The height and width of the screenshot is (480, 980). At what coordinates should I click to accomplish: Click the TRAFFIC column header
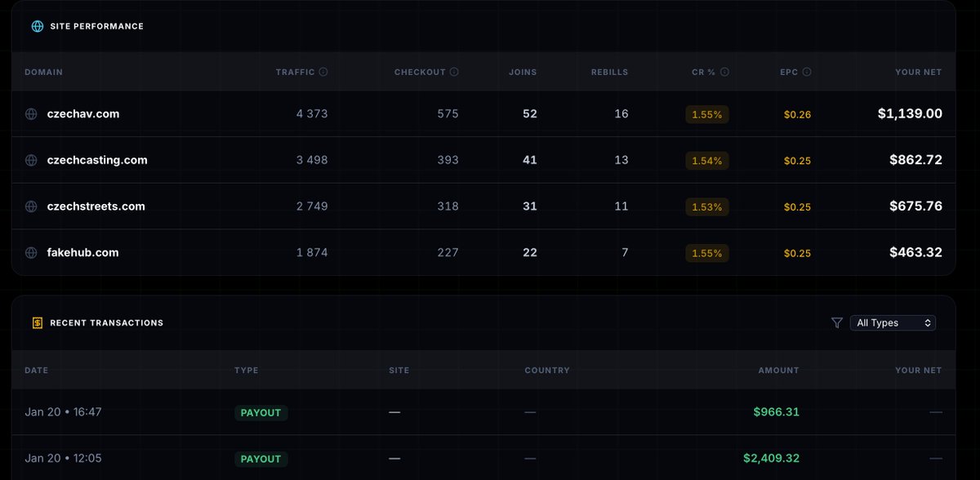click(296, 72)
